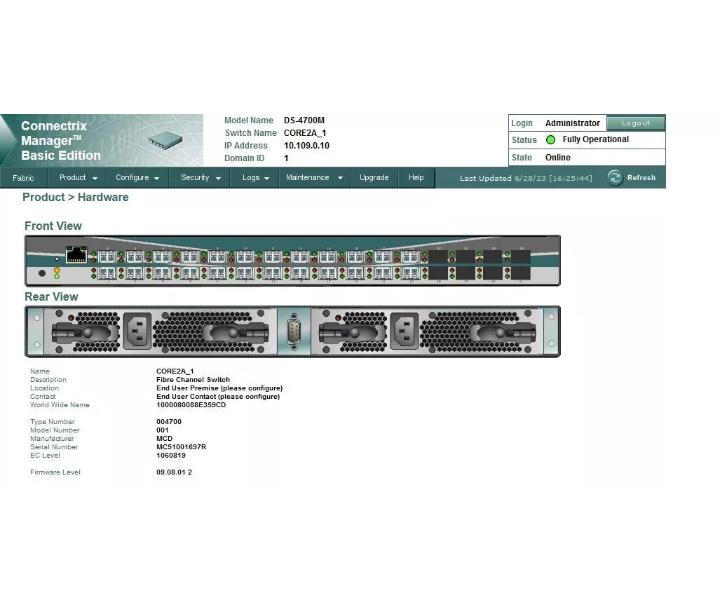Click the Serial Number value MC51001697R
The image size is (720, 600).
coord(181,447)
